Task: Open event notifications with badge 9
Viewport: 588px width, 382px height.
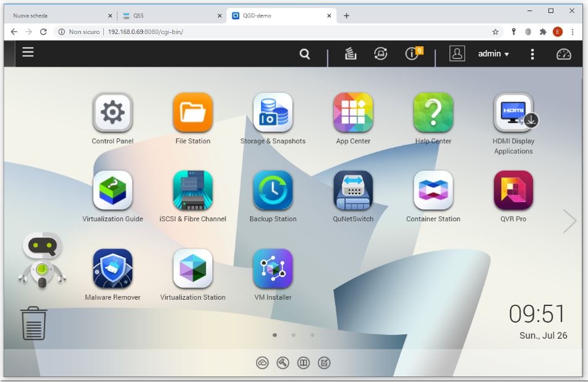Action: 412,54
